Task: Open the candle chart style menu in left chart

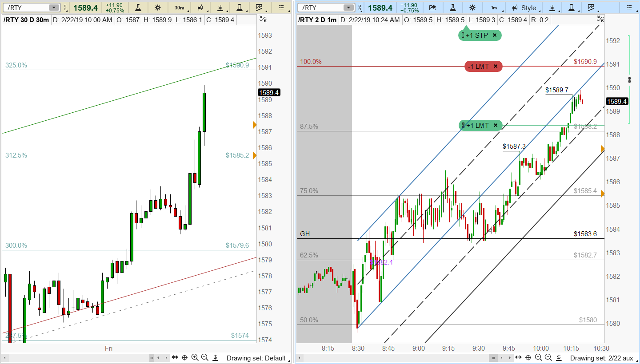Action: click(200, 8)
